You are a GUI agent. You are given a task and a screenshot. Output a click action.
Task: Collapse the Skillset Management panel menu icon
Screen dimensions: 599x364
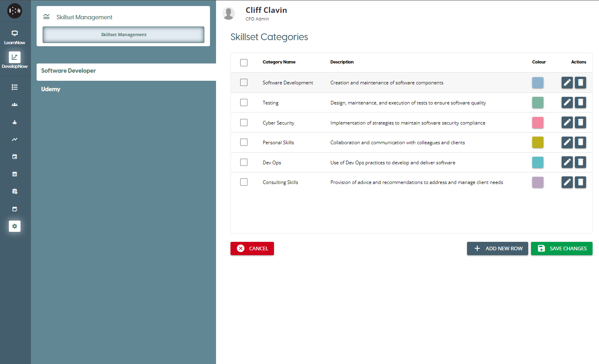click(x=47, y=17)
